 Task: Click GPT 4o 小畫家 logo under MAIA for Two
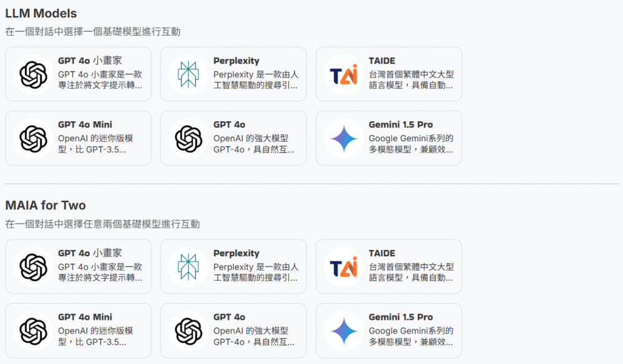point(33,266)
